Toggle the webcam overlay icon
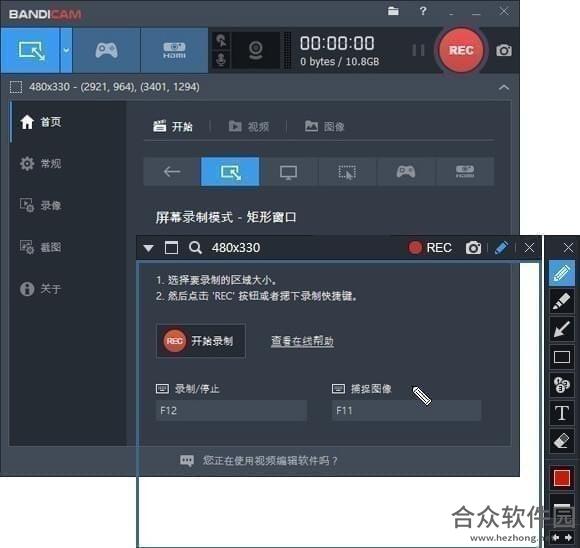This screenshot has height=548, width=580. coord(256,50)
